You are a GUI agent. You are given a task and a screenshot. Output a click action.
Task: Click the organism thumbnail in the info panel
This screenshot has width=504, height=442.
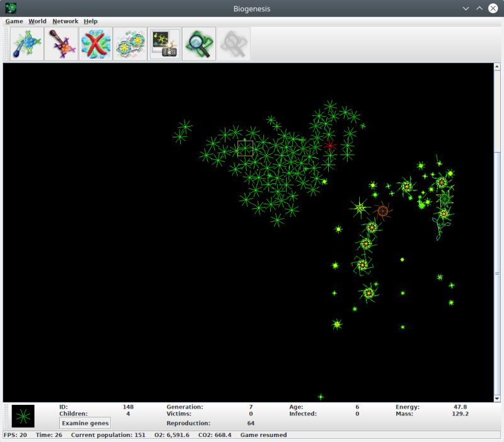pos(21,416)
